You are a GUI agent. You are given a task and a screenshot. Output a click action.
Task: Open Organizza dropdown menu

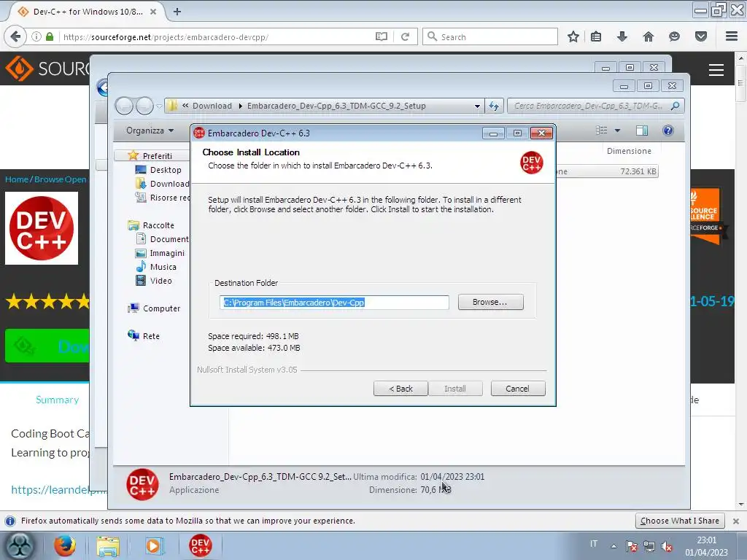pos(150,131)
